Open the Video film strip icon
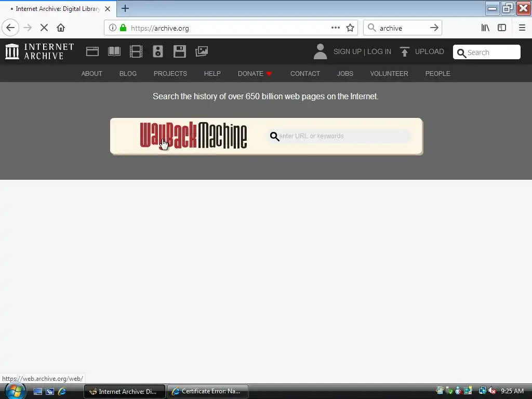 click(136, 51)
